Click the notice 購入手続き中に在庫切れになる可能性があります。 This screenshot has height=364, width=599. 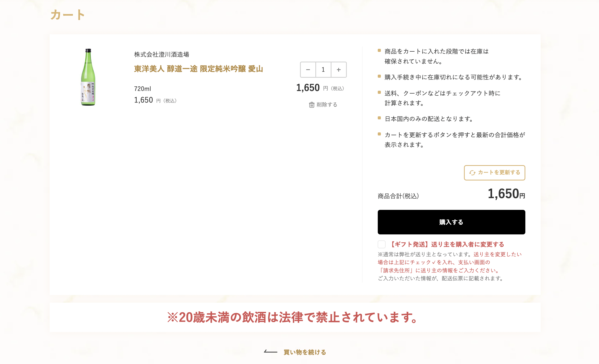pyautogui.click(x=454, y=77)
